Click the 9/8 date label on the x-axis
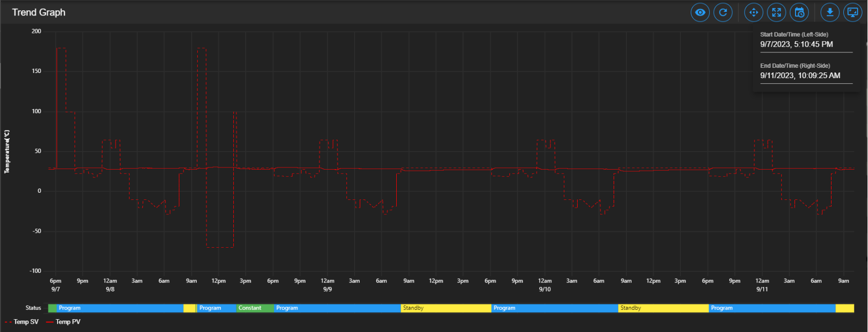 pos(110,289)
